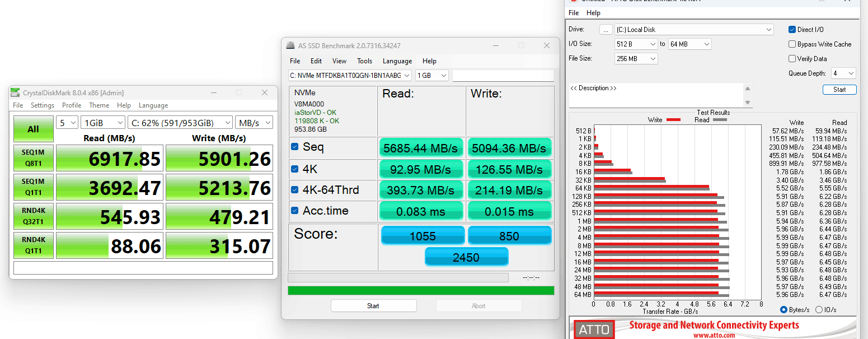The width and height of the screenshot is (868, 339).
Task: Click the drive browse "..." button in ATTO
Action: click(x=606, y=30)
